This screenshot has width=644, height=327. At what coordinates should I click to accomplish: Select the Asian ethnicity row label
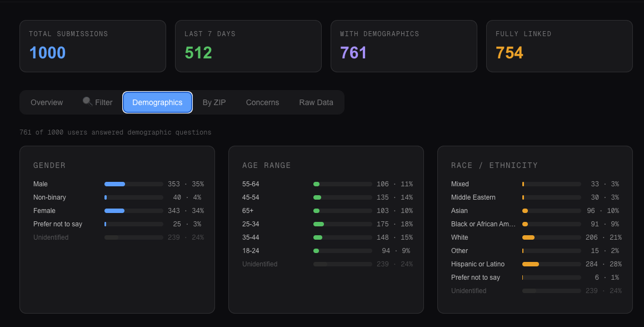tap(459, 211)
